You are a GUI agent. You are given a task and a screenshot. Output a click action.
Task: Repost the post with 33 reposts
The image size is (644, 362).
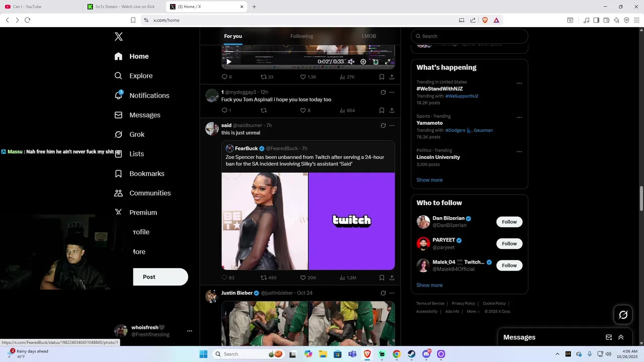pyautogui.click(x=267, y=77)
